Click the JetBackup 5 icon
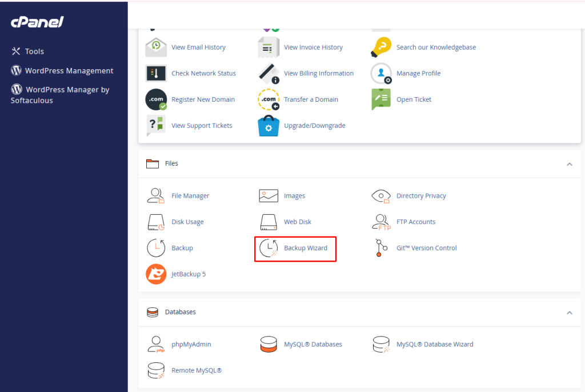 click(x=156, y=274)
